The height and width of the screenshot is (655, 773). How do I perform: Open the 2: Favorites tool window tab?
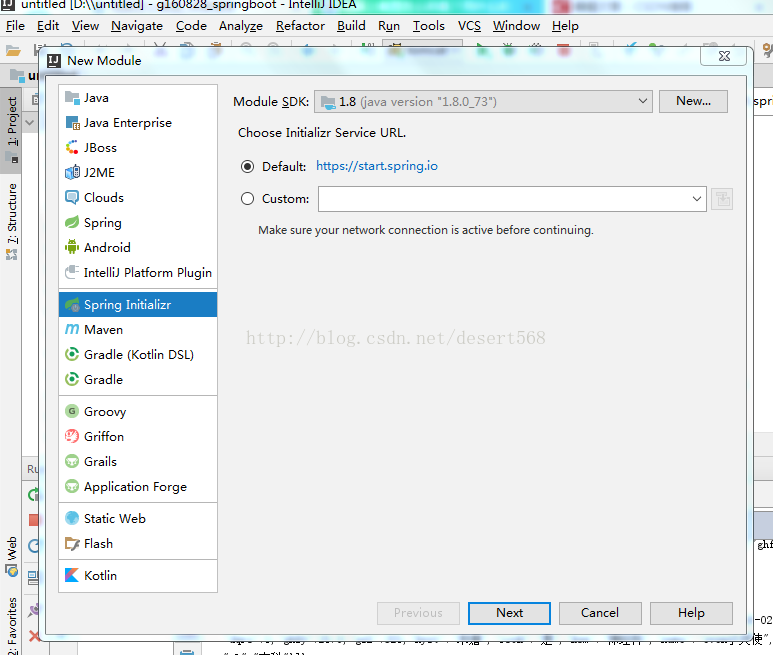pos(11,626)
